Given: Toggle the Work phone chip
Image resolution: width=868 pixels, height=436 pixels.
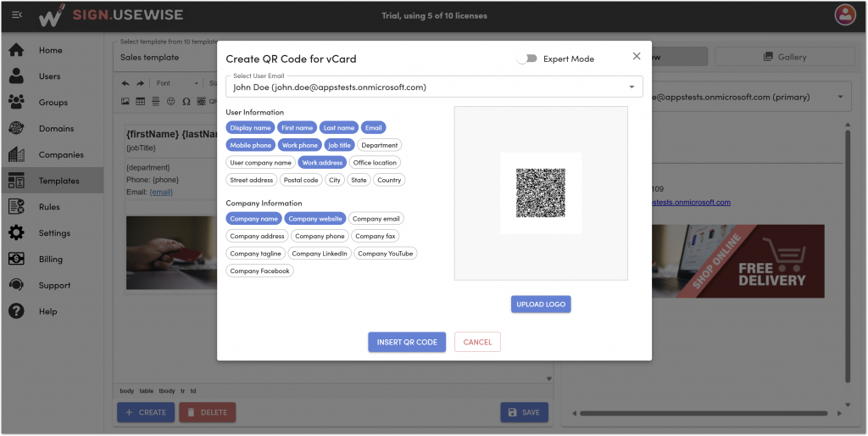Looking at the screenshot, I should coord(299,145).
